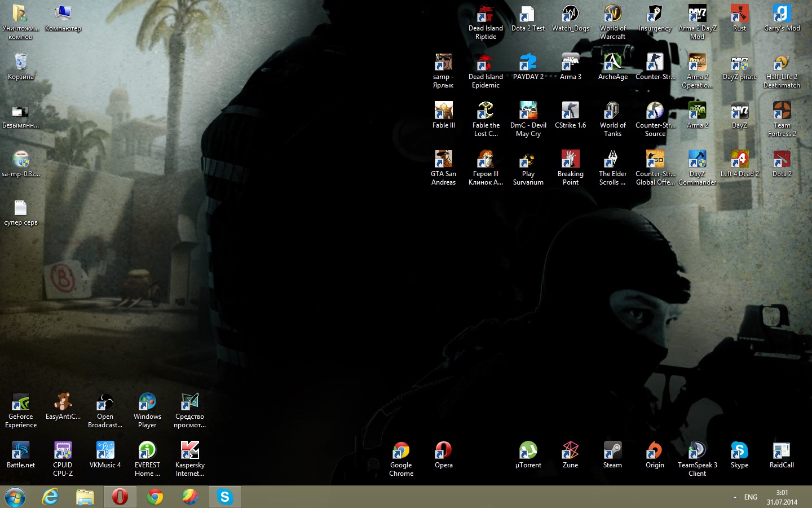Select the samp - Ярлык icon
Viewport: 812px width, 508px height.
pyautogui.click(x=443, y=71)
